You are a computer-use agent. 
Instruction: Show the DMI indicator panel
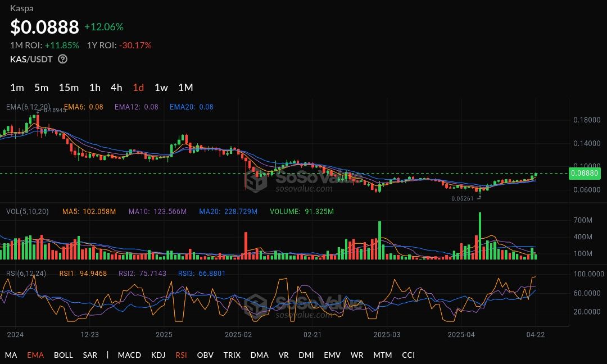[306, 355]
